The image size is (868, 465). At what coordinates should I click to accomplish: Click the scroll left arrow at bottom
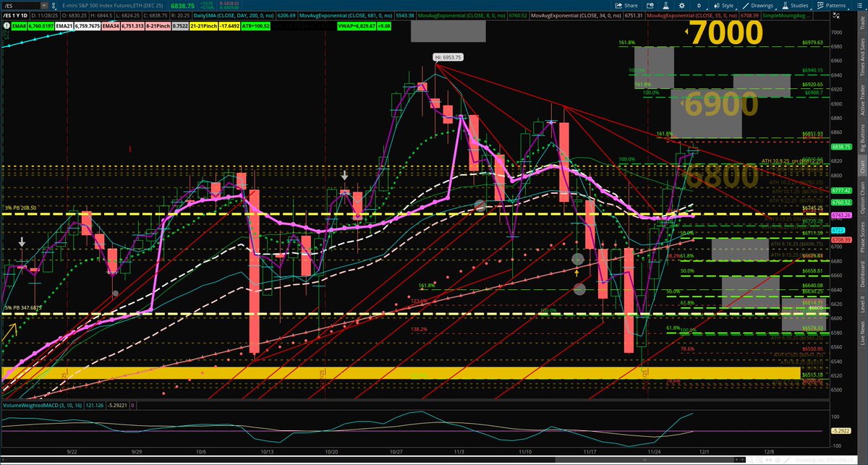pos(737,460)
